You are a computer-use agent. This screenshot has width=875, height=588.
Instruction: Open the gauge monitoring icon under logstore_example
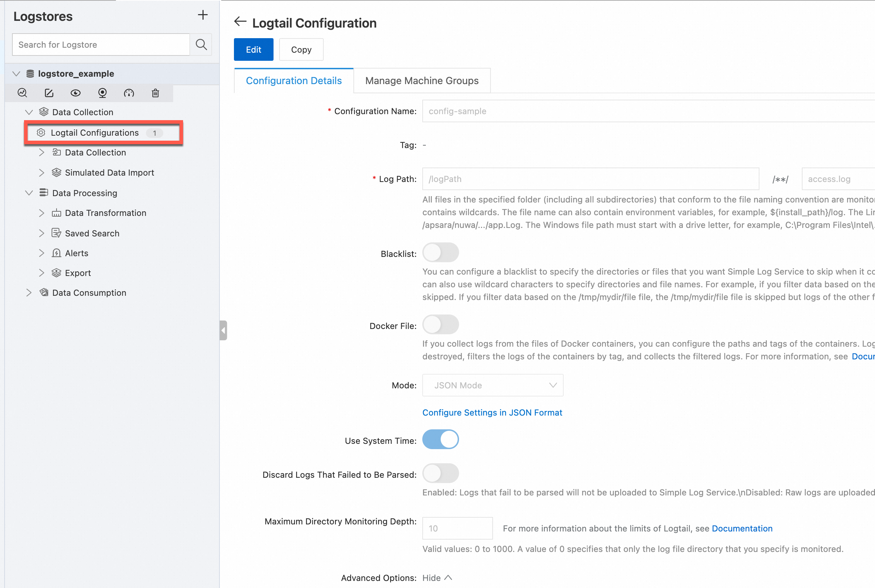(x=129, y=93)
